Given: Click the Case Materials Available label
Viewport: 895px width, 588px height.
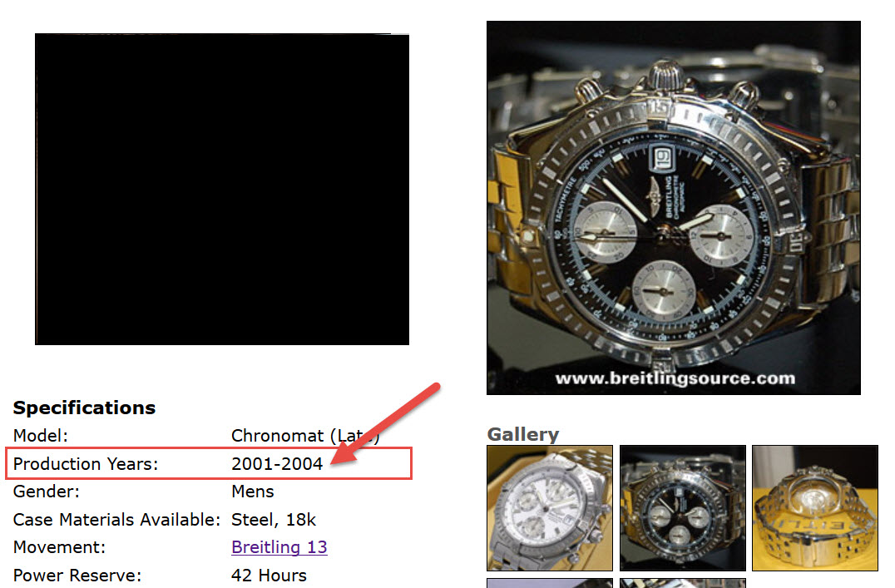Looking at the screenshot, I should (x=116, y=520).
